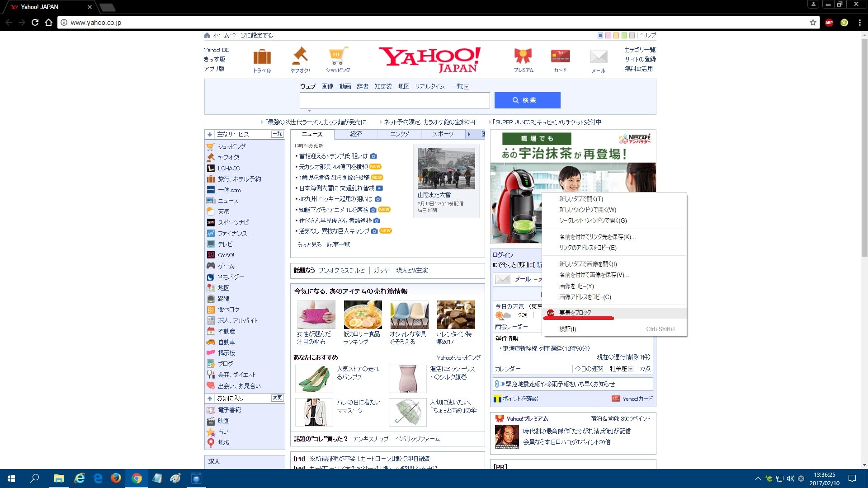Open File Explorer from the taskbar
Image resolution: width=868 pixels, height=488 pixels.
tap(59, 478)
